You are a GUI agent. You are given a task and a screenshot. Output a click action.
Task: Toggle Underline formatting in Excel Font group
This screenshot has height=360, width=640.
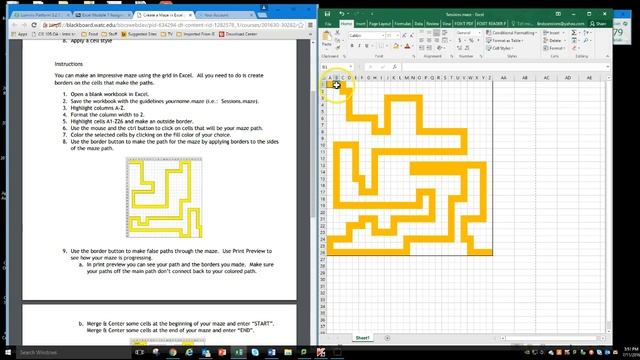[x=367, y=46]
